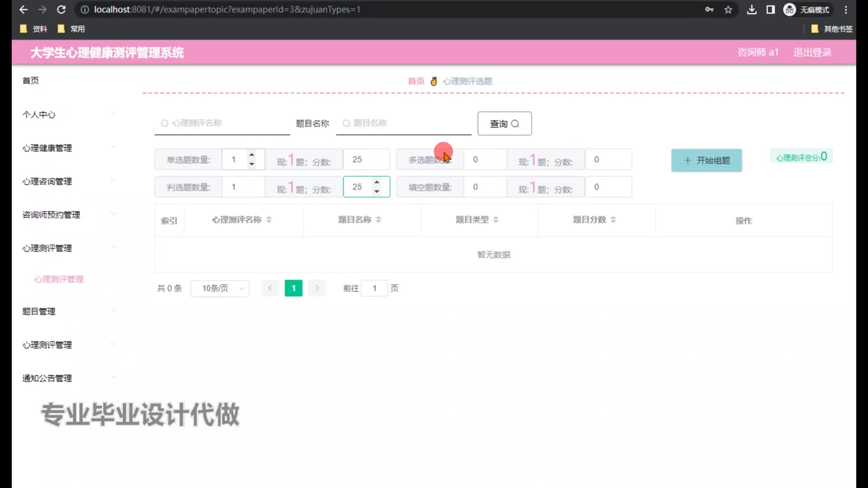
Task: Open the browser three-dot menu
Action: 846,9
